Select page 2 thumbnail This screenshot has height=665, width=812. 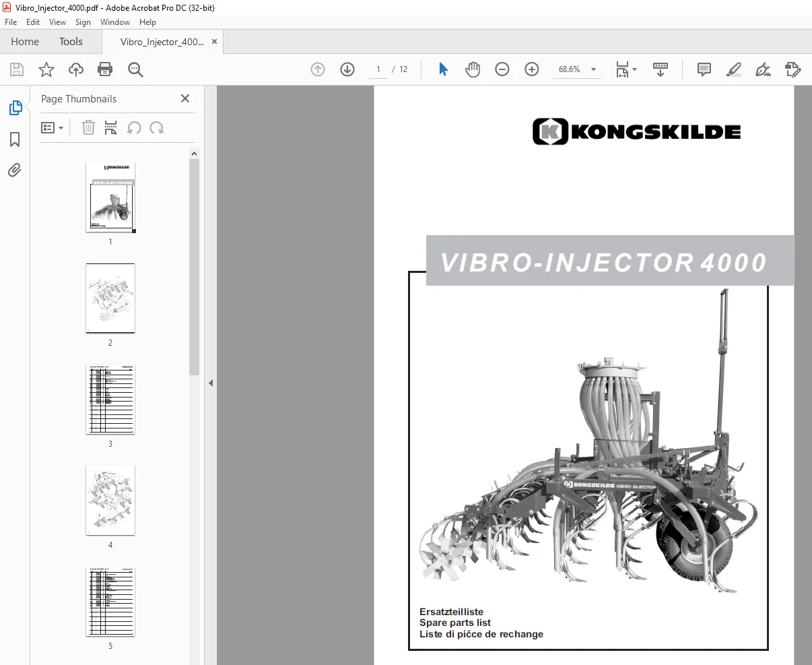110,298
